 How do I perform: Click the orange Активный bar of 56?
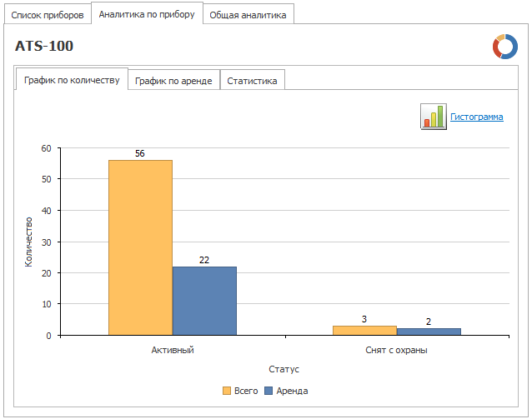pyautogui.click(x=140, y=247)
